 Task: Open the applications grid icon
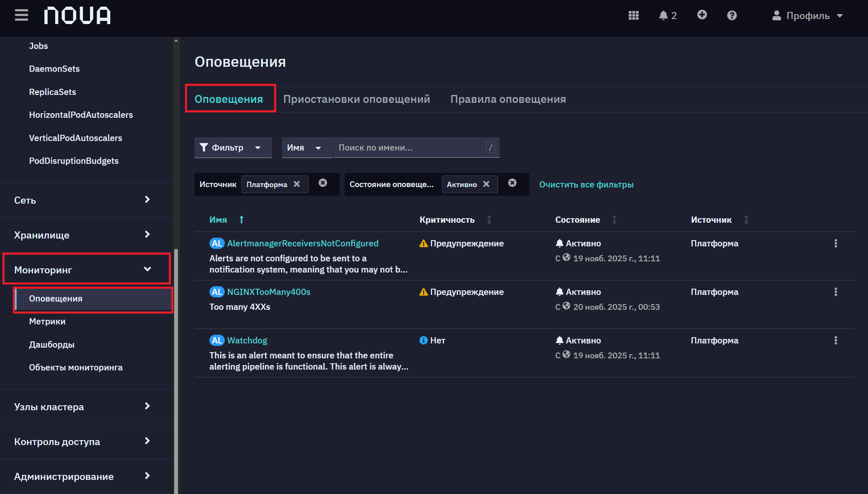pos(633,15)
